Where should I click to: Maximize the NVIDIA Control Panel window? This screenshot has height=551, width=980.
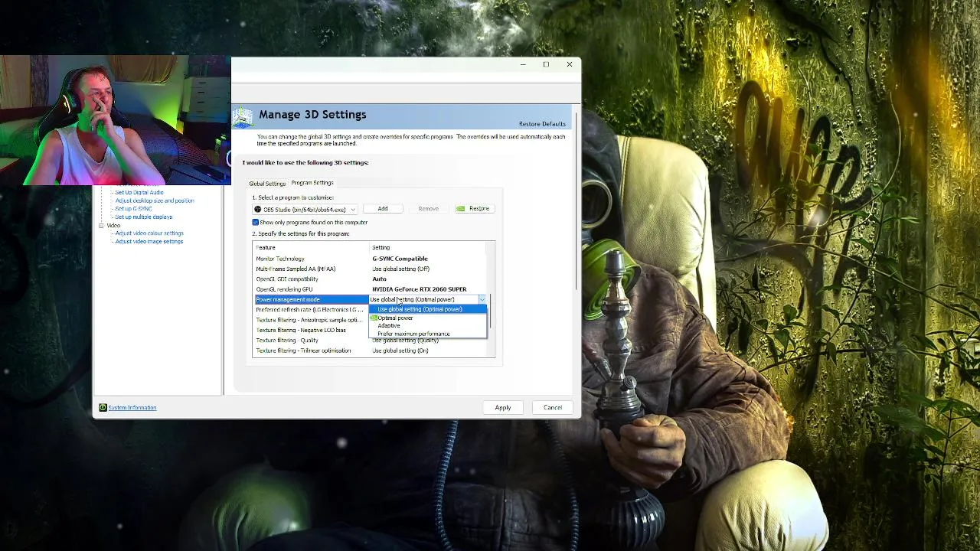(546, 64)
